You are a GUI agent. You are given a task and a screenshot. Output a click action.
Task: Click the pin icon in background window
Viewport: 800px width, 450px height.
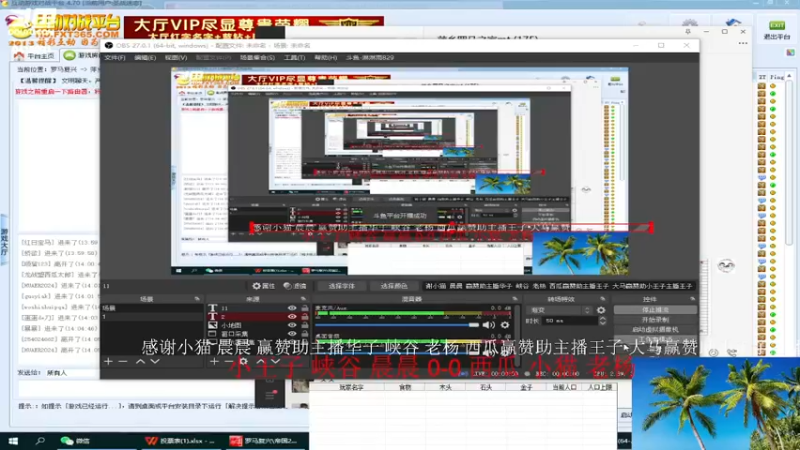coord(688,32)
